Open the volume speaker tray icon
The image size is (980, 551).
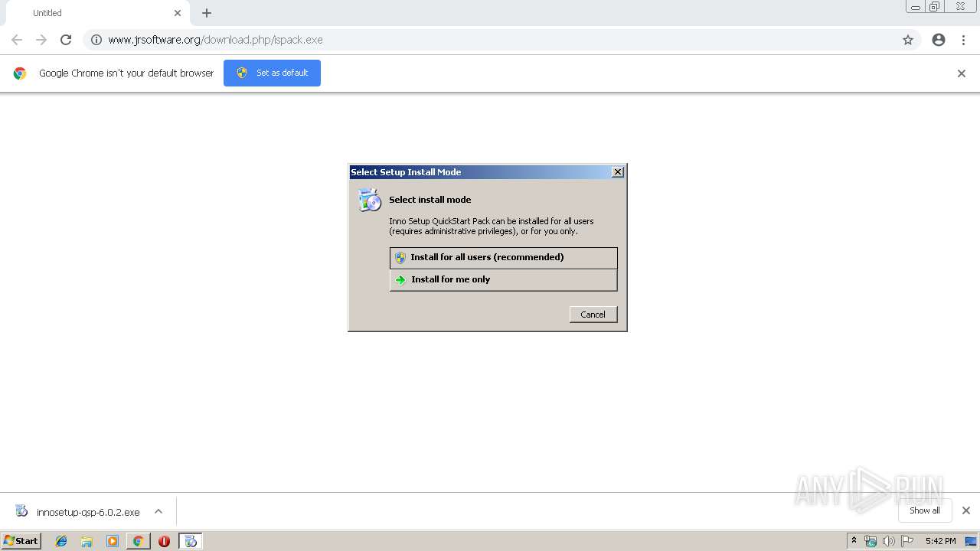tap(889, 541)
